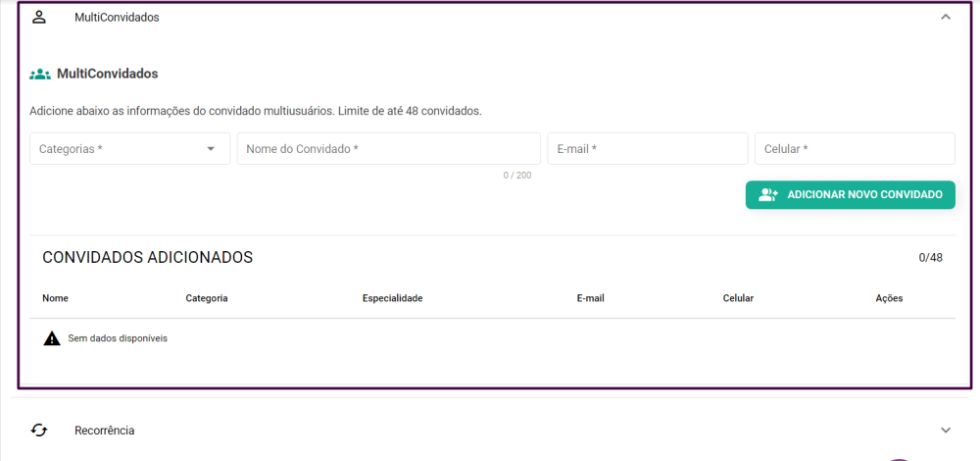Click the Convidados Adicionados heading
The width and height of the screenshot is (980, 461).
click(148, 257)
